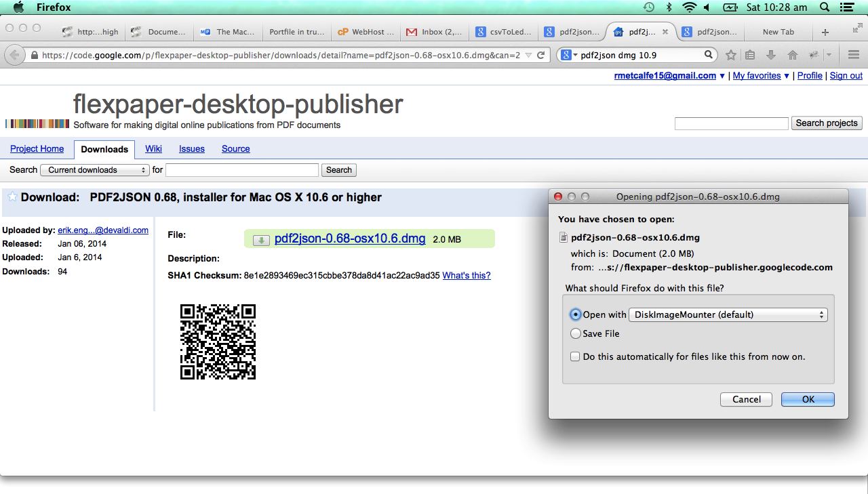Click the reload page icon in URL bar
868x494 pixels.
point(540,55)
